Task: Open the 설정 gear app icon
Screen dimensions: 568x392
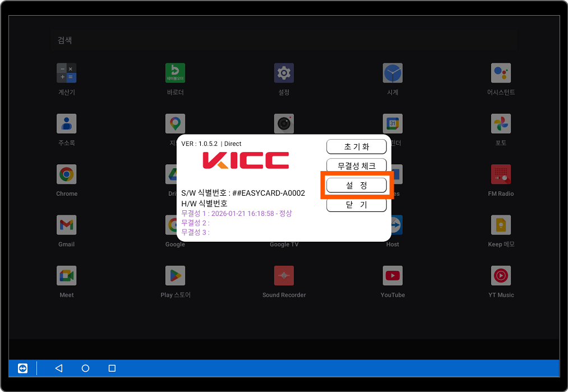Action: pos(284,73)
